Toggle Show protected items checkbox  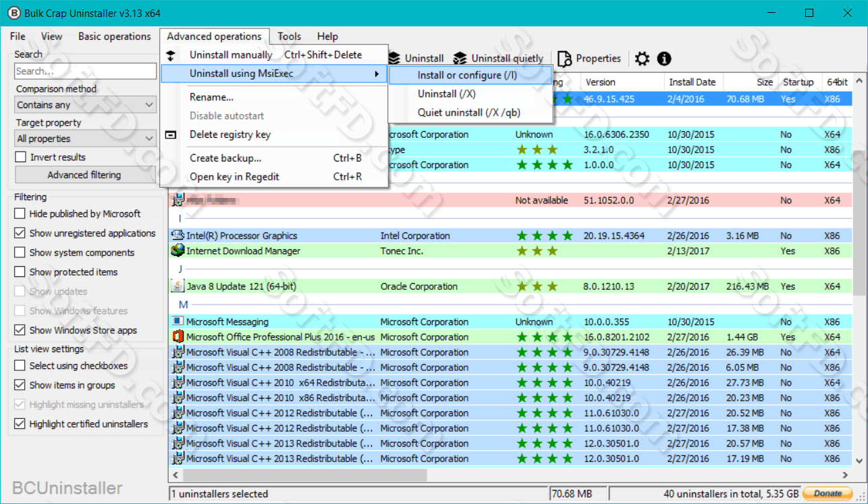(x=20, y=272)
